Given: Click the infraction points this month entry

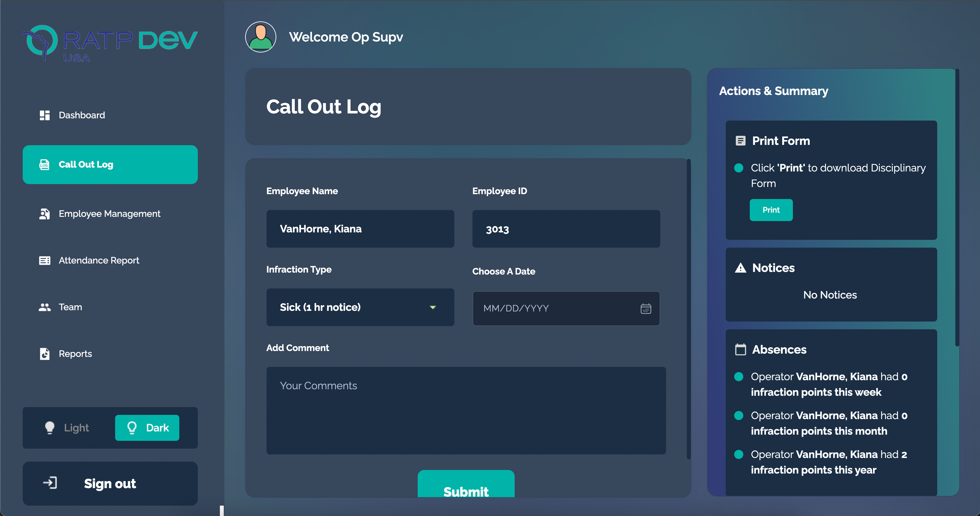Looking at the screenshot, I should pos(829,423).
